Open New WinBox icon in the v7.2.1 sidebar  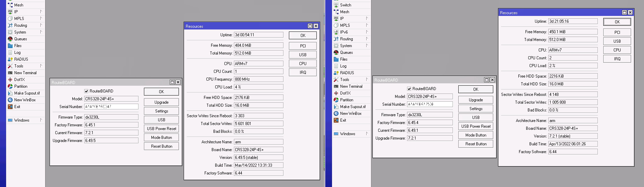click(x=336, y=113)
